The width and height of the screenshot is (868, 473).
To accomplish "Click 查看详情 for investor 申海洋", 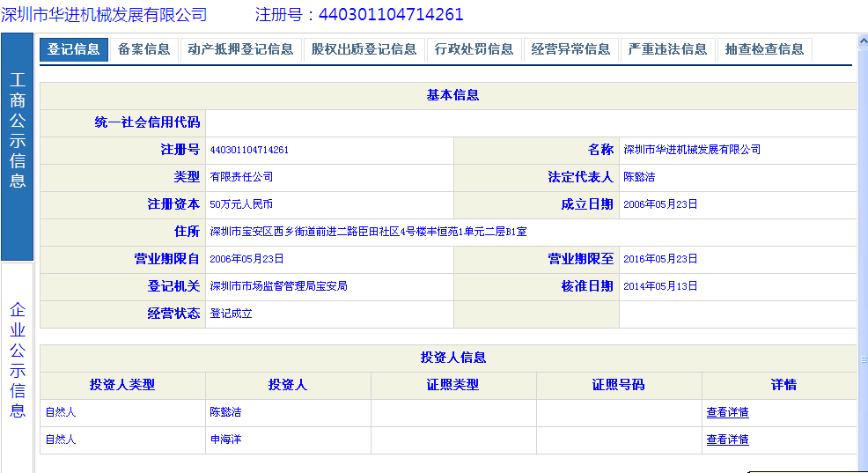I will pyautogui.click(x=727, y=440).
